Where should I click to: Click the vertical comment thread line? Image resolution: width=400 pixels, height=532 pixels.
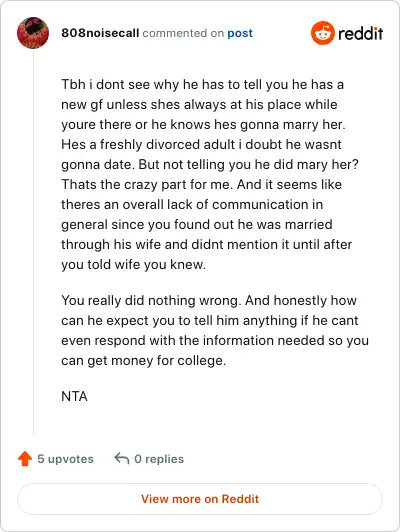[x=33, y=243]
